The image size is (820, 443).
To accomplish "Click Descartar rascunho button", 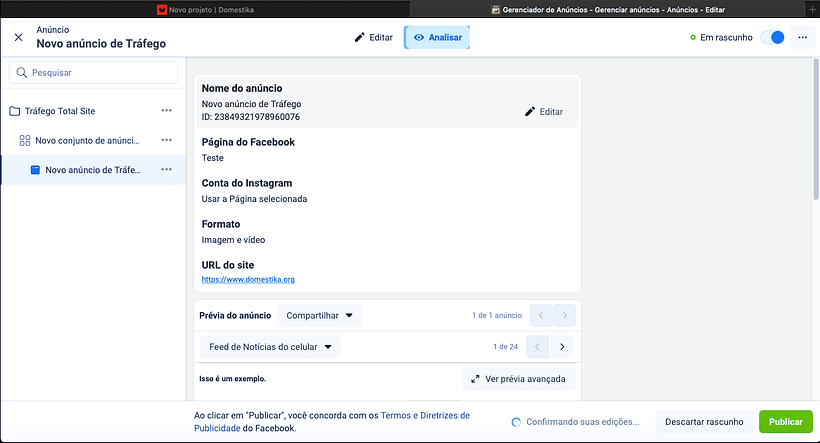I will click(x=704, y=422).
